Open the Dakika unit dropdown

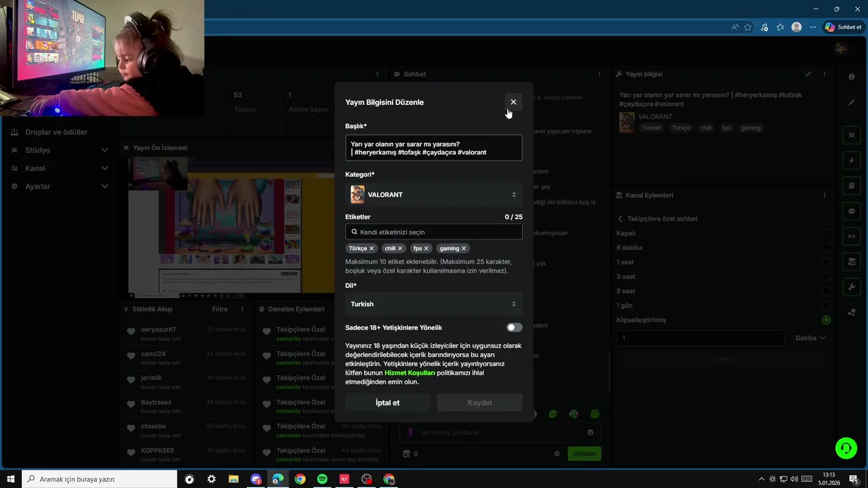810,338
